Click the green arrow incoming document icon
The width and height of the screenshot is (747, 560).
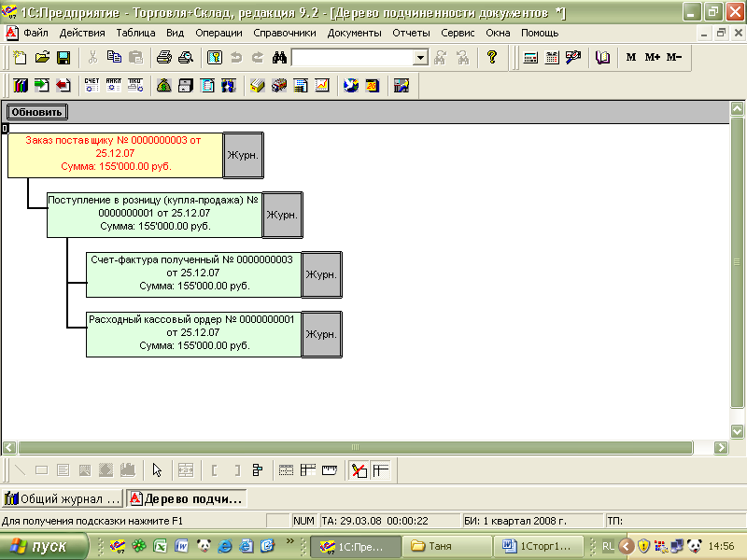point(42,86)
